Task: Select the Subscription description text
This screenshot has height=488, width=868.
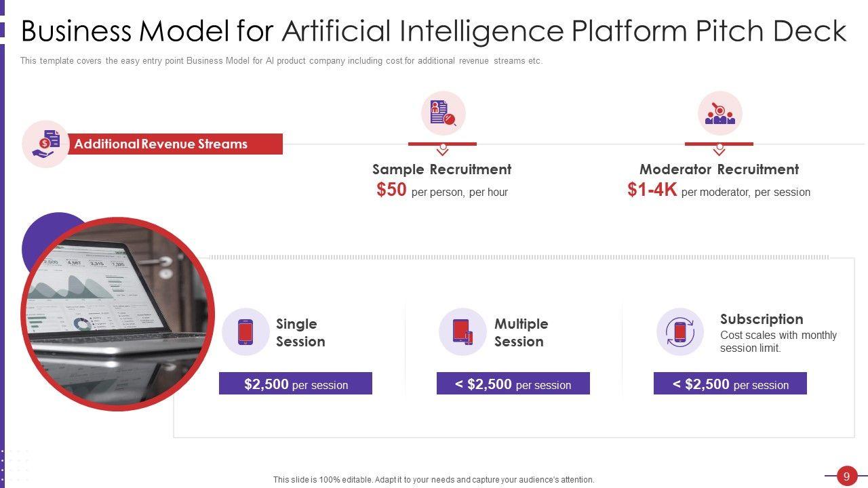Action: tap(778, 342)
